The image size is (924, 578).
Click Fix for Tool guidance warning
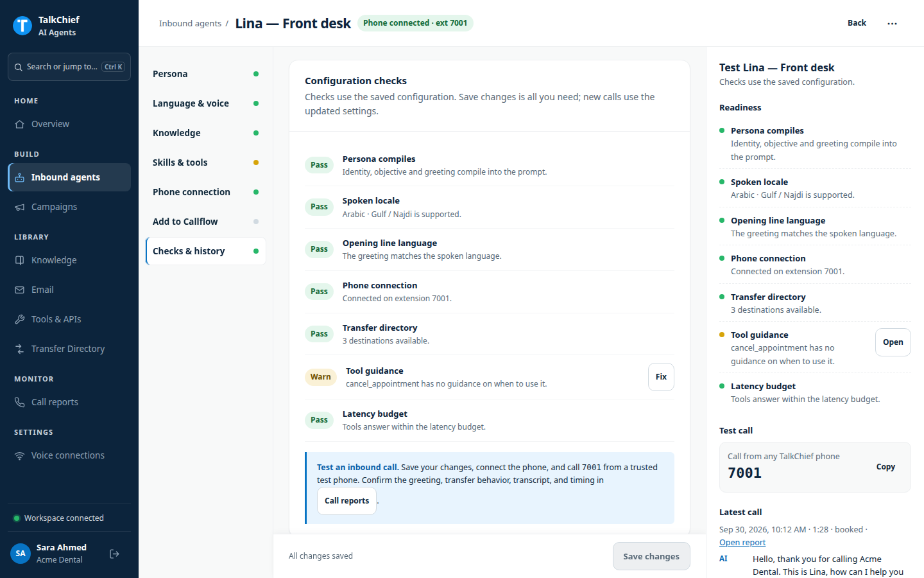click(661, 377)
